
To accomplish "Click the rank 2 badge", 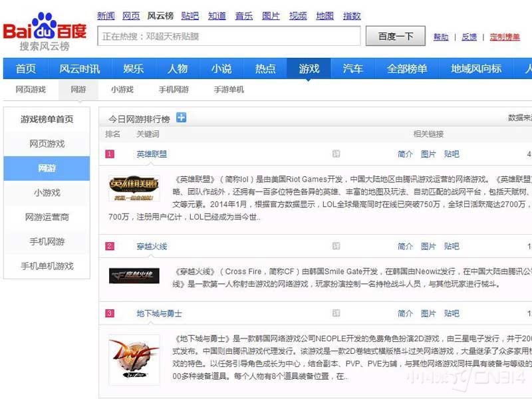I will click(x=110, y=246).
